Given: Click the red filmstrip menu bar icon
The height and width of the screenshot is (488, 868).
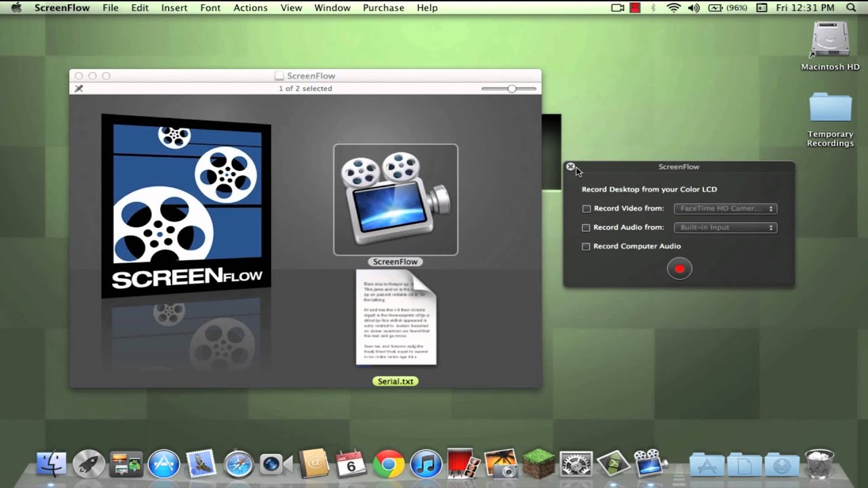Looking at the screenshot, I should [x=635, y=8].
